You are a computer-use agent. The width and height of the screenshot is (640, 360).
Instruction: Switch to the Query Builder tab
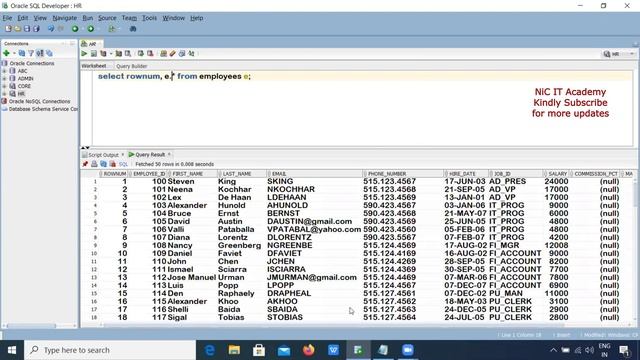click(131, 66)
